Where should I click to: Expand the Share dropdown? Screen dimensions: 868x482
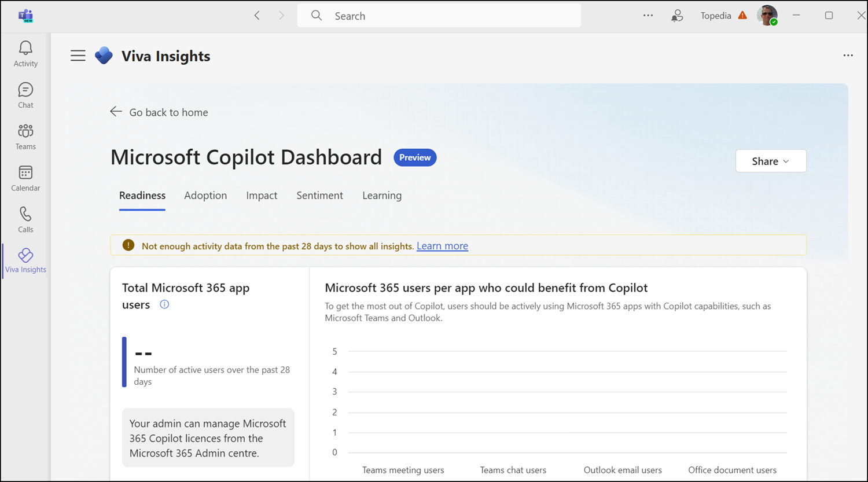coord(770,161)
